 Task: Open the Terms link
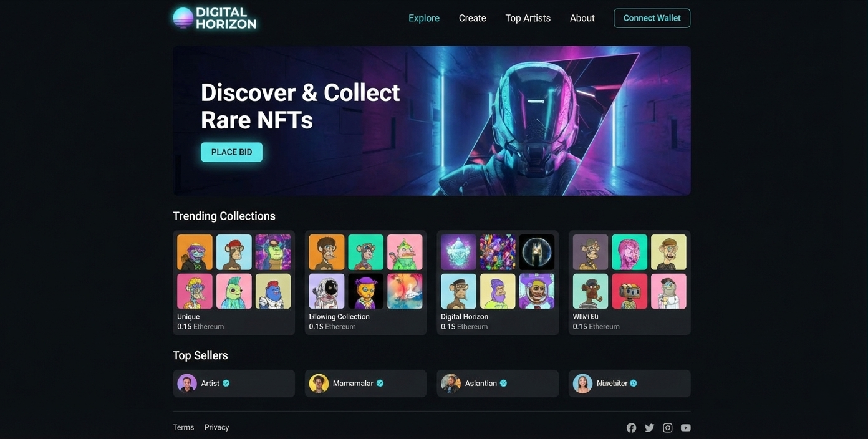pos(183,427)
